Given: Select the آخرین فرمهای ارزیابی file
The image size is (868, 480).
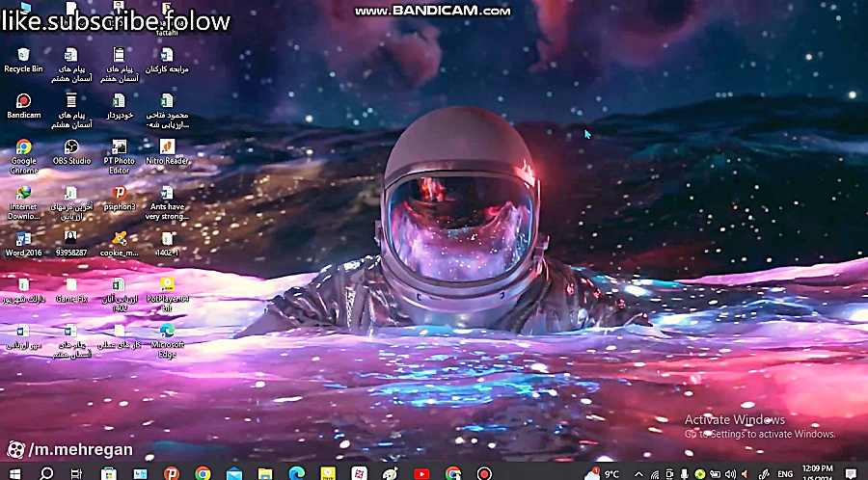Looking at the screenshot, I should pyautogui.click(x=71, y=203).
